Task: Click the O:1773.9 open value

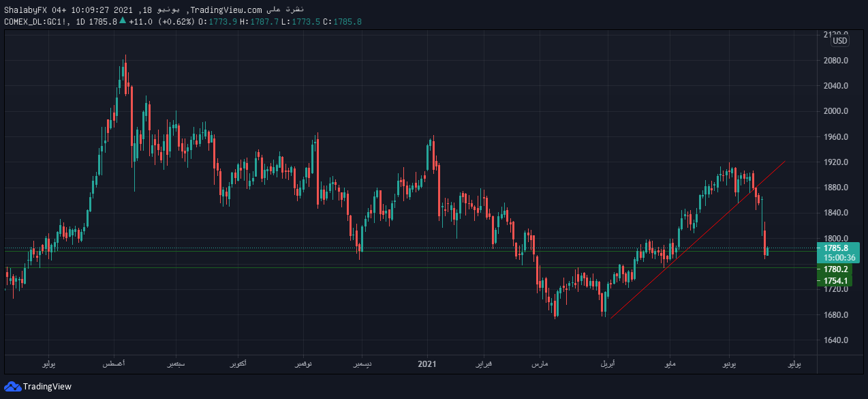Action: 218,22
